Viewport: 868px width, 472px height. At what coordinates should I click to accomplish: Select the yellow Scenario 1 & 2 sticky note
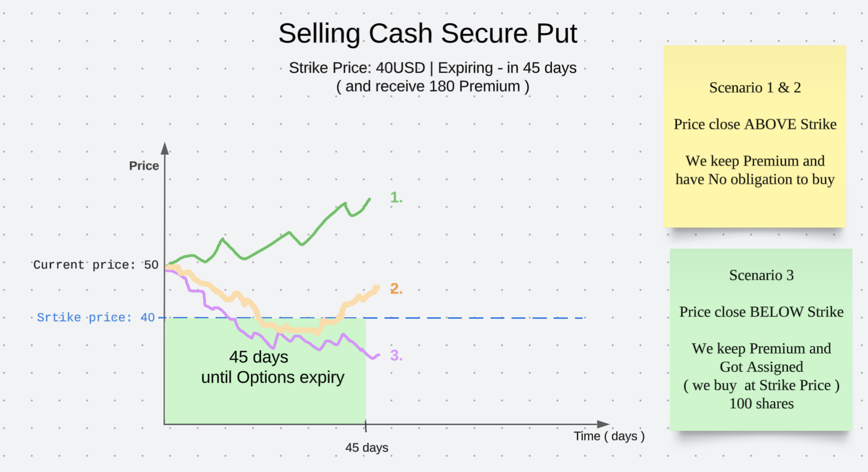[x=754, y=136]
